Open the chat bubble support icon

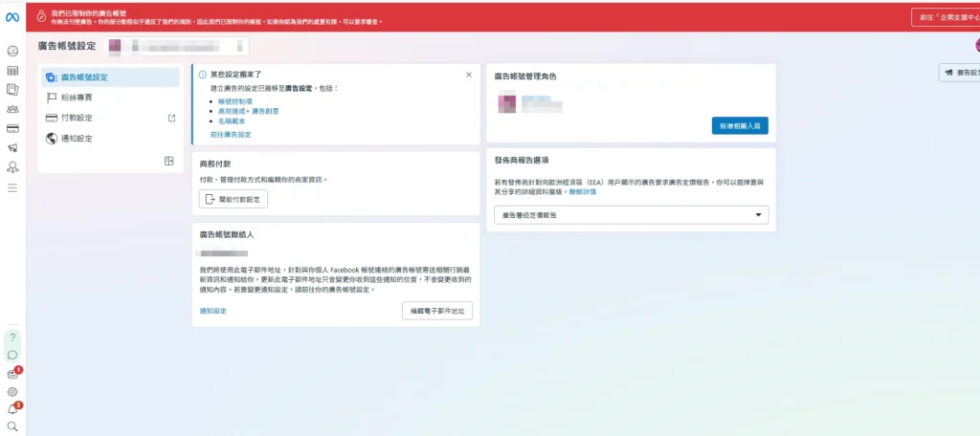coord(12,355)
